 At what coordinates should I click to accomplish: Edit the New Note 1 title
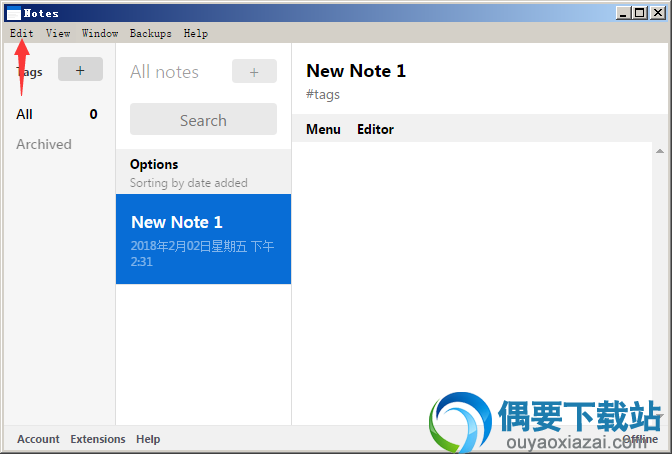[x=356, y=71]
